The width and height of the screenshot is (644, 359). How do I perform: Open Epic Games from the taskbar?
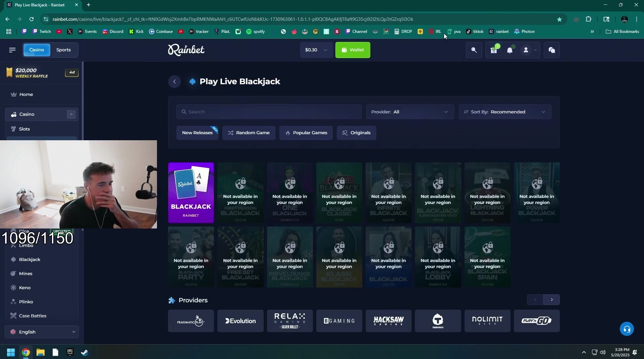pyautogui.click(x=70, y=352)
